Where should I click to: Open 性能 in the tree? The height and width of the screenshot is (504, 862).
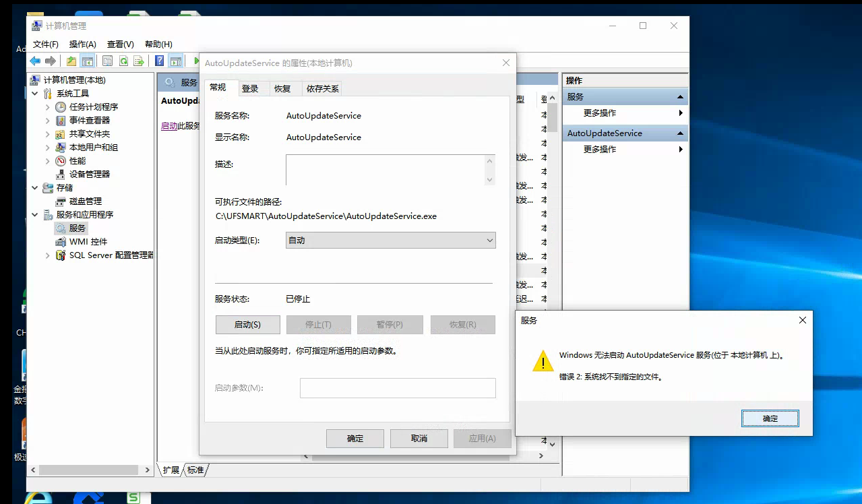point(78,160)
